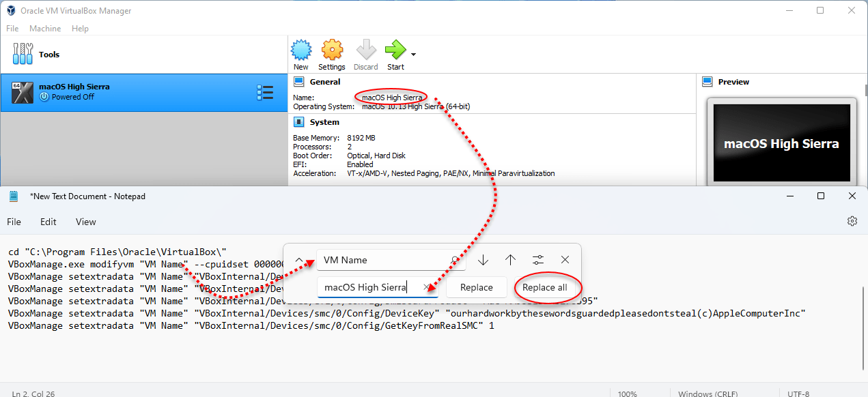Open the View menu in Notepad
Screen dimensions: 868x397
click(86, 222)
